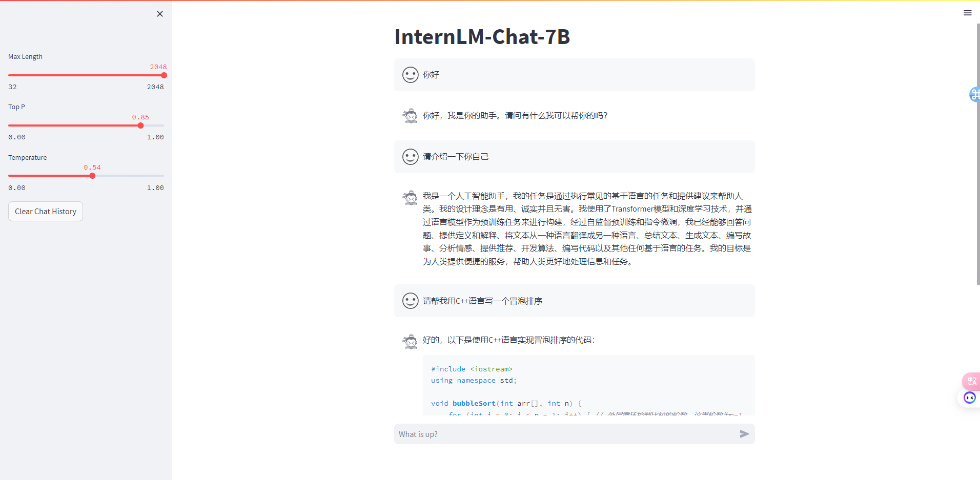Screen dimensions: 980x480
Task: Click the 0.54 Temperature value
Action: click(92, 168)
